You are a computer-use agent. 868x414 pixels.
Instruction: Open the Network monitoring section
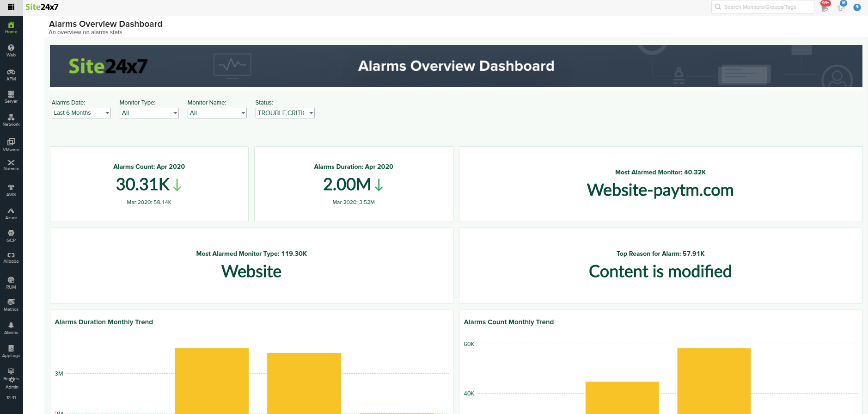[11, 120]
